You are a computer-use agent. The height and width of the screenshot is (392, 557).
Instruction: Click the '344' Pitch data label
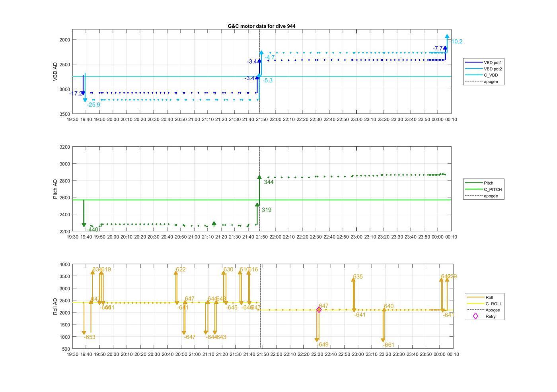pyautogui.click(x=269, y=182)
